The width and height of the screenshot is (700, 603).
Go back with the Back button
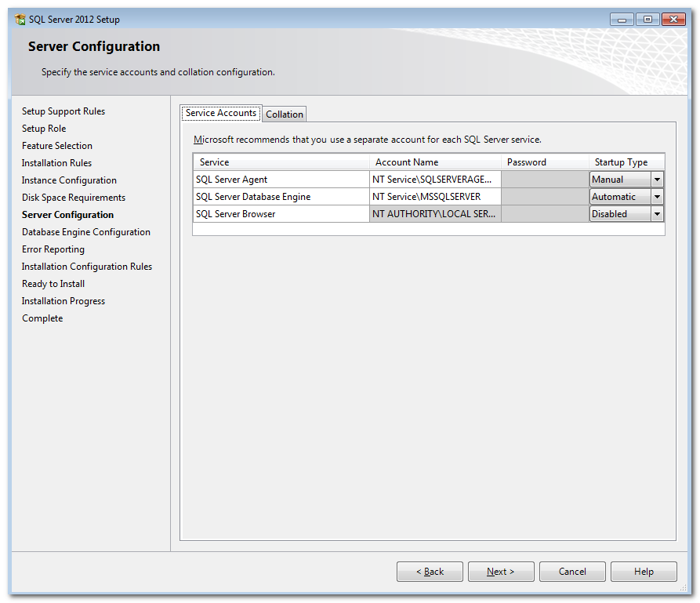tap(430, 572)
